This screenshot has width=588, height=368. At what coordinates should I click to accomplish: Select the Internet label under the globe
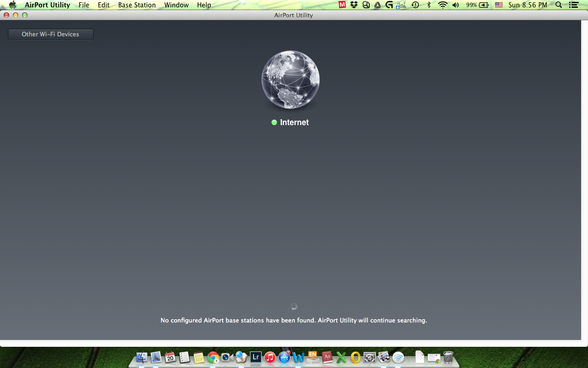tap(294, 122)
